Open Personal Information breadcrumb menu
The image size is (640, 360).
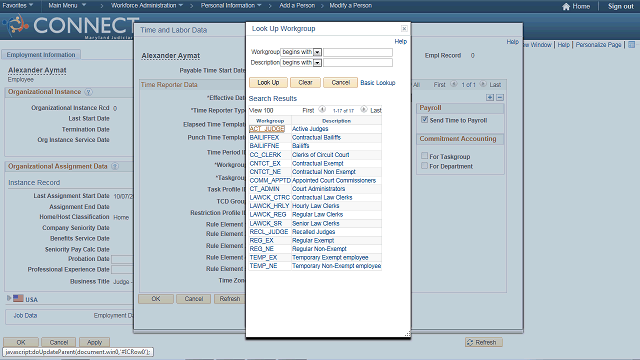[231, 5]
